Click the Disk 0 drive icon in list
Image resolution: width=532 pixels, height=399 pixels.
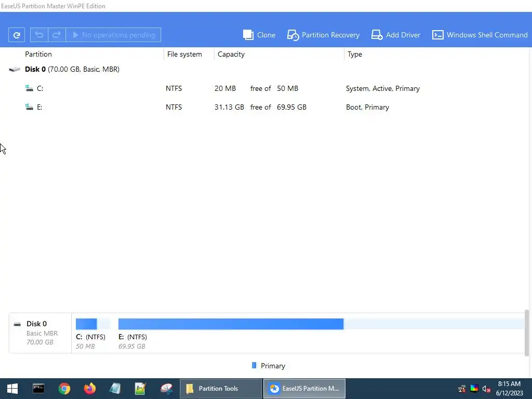pyautogui.click(x=14, y=69)
